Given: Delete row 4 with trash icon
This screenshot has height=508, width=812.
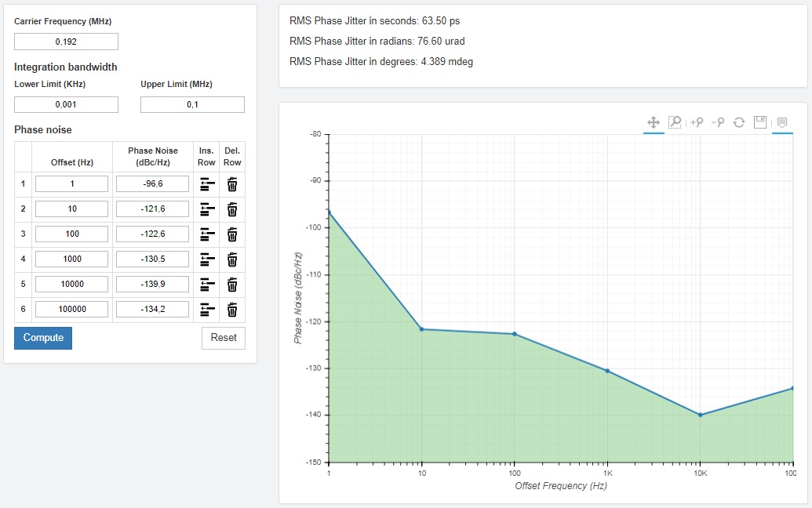Looking at the screenshot, I should pyautogui.click(x=232, y=259).
